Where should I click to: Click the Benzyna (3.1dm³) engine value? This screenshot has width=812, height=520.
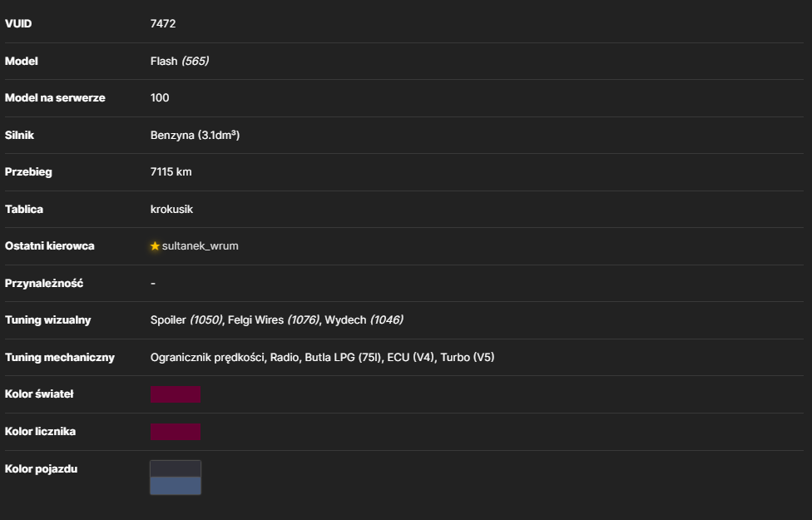[x=196, y=135]
